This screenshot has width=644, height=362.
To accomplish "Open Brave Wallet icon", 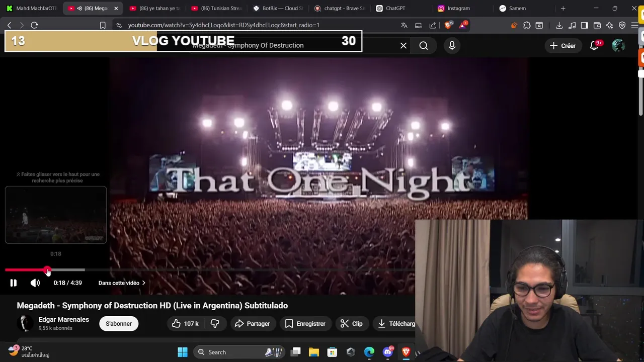I will pyautogui.click(x=597, y=25).
